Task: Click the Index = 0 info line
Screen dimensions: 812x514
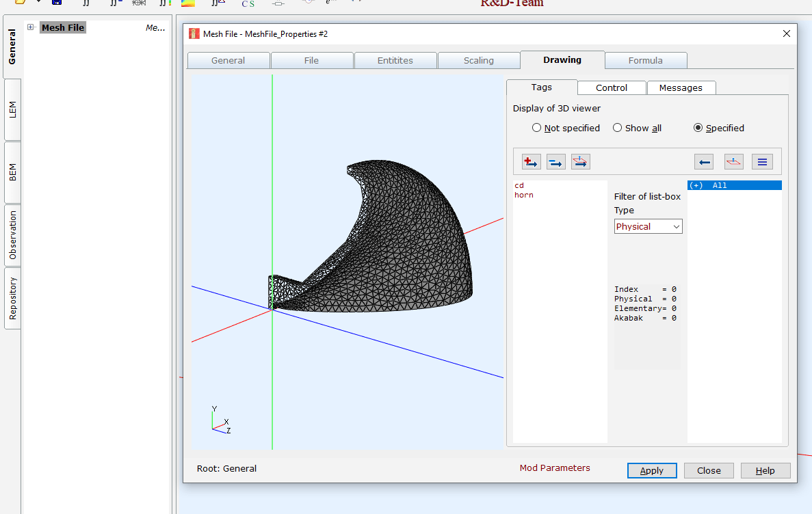Action: coord(645,289)
